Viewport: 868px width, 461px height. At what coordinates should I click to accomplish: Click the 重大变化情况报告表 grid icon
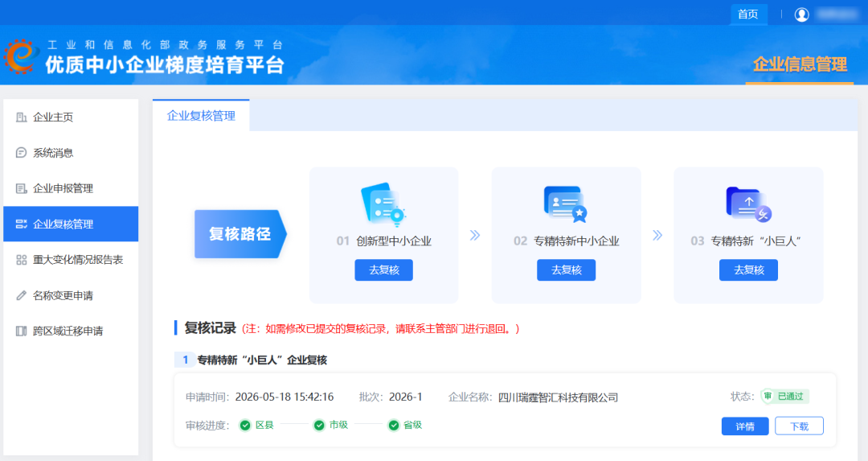[x=21, y=260]
